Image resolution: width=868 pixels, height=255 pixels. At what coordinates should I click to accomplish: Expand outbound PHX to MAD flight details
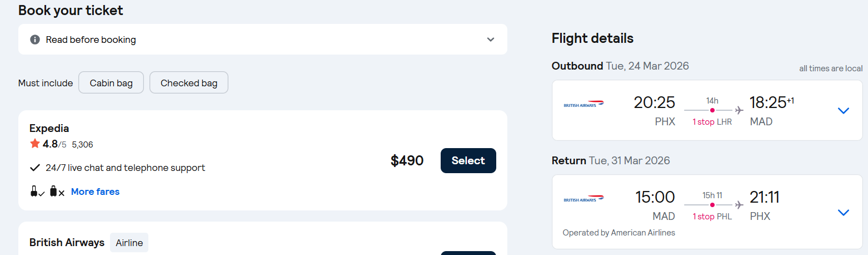[843, 110]
